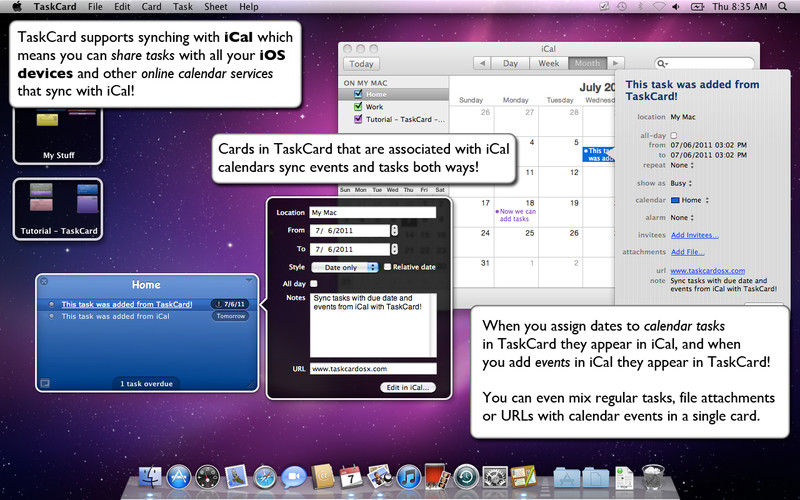
Task: Open the Card menu
Action: 151,7
